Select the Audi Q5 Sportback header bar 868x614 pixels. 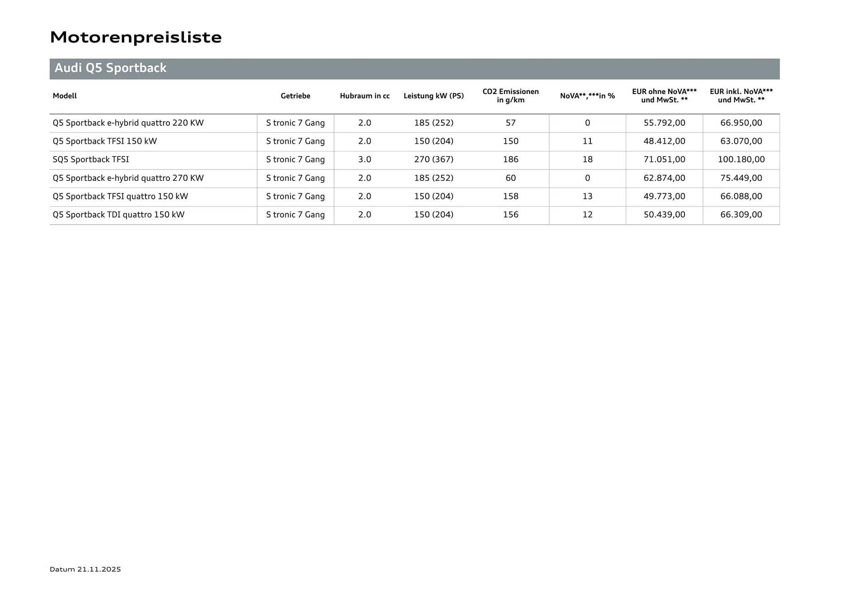(x=414, y=68)
